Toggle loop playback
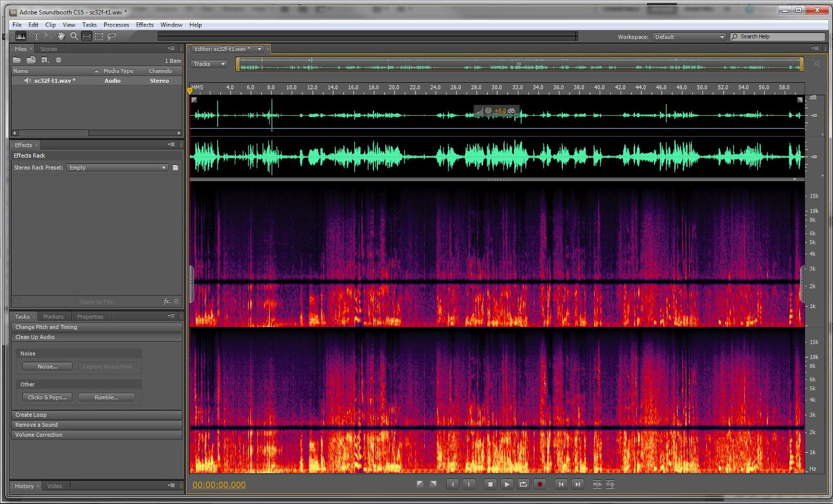Screen dimensions: 833x504 (523, 484)
